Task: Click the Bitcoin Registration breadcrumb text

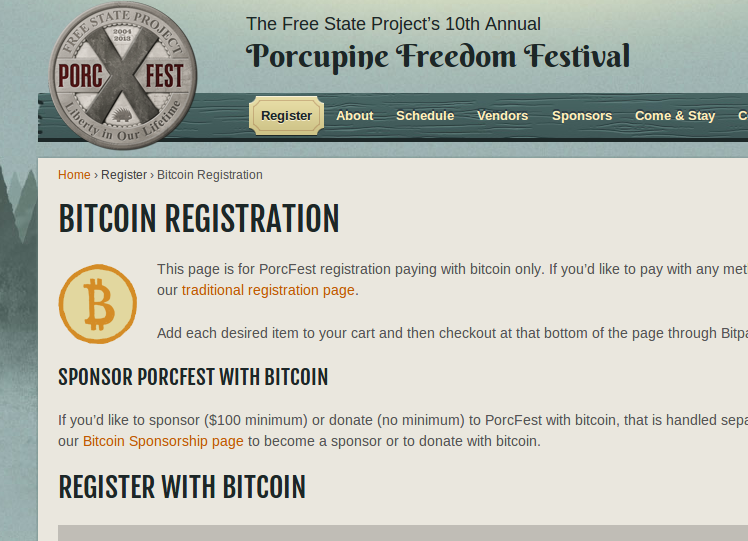Action: click(210, 175)
